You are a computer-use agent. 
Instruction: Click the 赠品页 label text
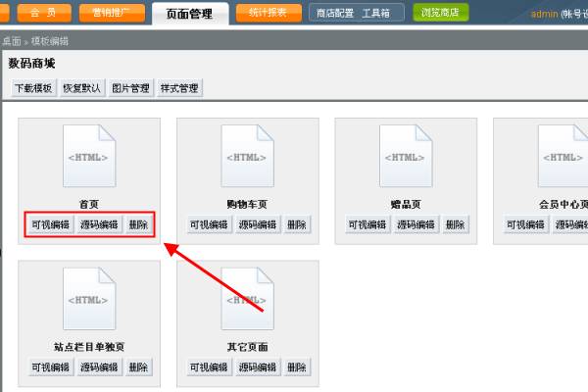point(406,205)
